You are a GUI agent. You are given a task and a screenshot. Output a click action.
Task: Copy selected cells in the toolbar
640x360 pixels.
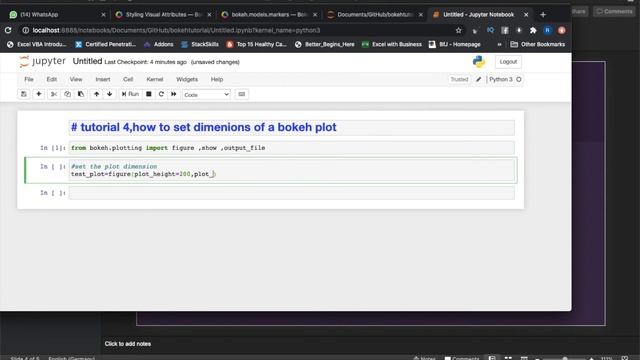(x=67, y=94)
